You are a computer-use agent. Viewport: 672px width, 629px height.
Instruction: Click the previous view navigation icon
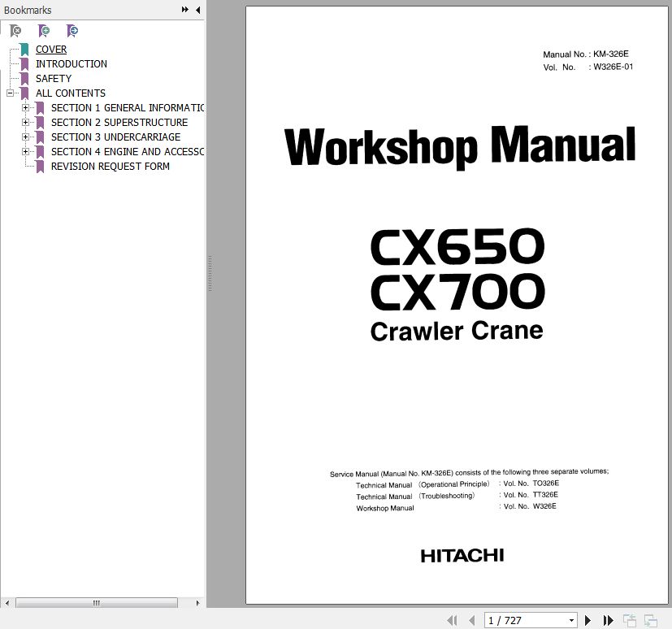point(630,620)
